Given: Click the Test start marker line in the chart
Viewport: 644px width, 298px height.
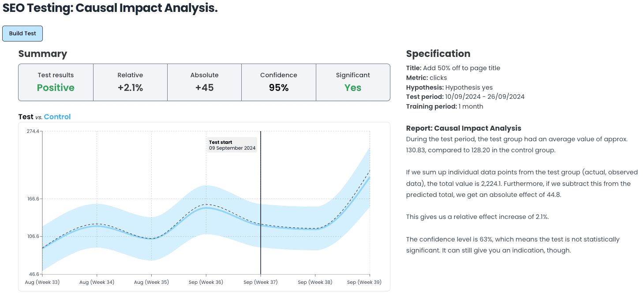Looking at the screenshot, I should tap(260, 199).
